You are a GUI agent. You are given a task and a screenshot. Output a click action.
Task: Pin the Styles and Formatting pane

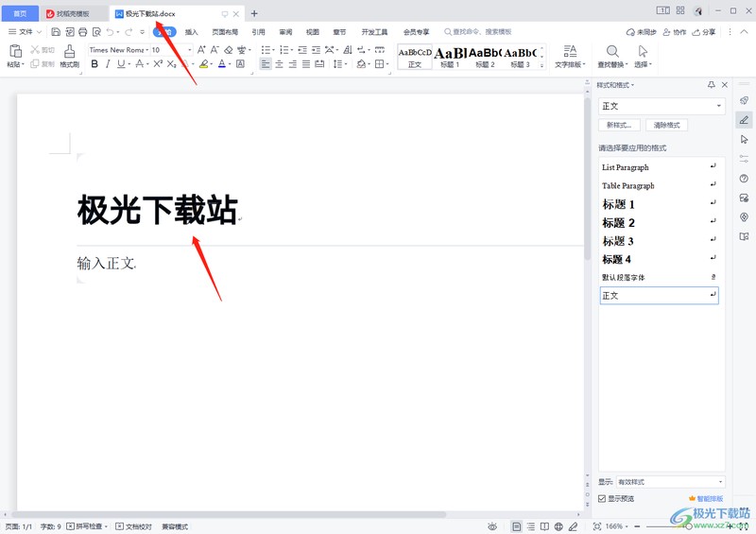(x=712, y=85)
